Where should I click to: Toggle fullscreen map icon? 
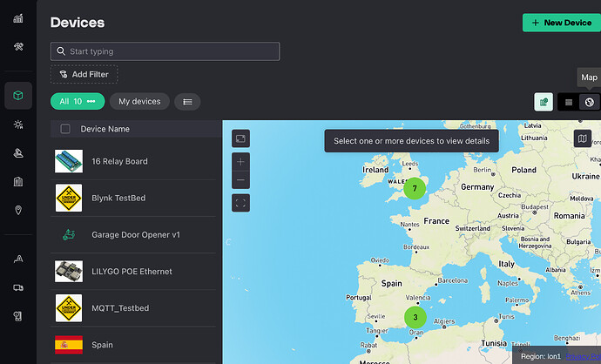point(240,203)
